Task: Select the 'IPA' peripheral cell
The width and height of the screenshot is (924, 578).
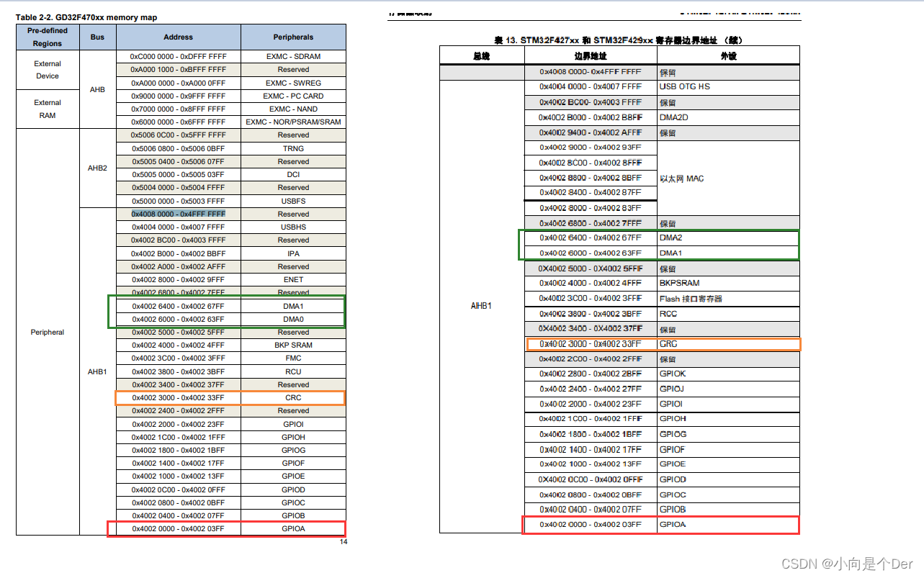Action: pyautogui.click(x=293, y=253)
